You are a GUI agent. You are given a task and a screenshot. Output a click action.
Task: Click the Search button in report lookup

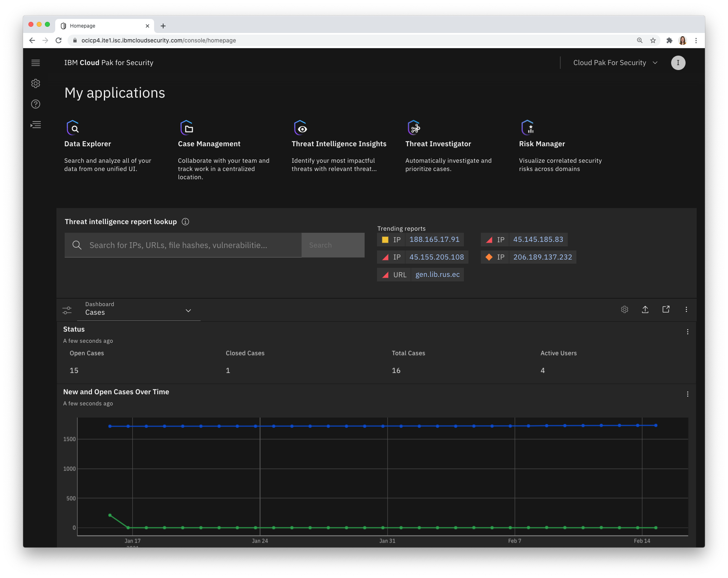pyautogui.click(x=333, y=245)
